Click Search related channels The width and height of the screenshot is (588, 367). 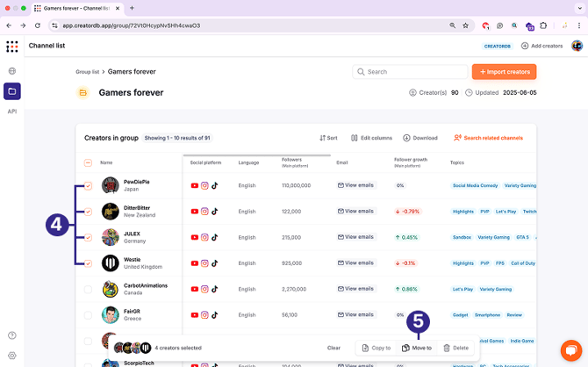pos(488,138)
